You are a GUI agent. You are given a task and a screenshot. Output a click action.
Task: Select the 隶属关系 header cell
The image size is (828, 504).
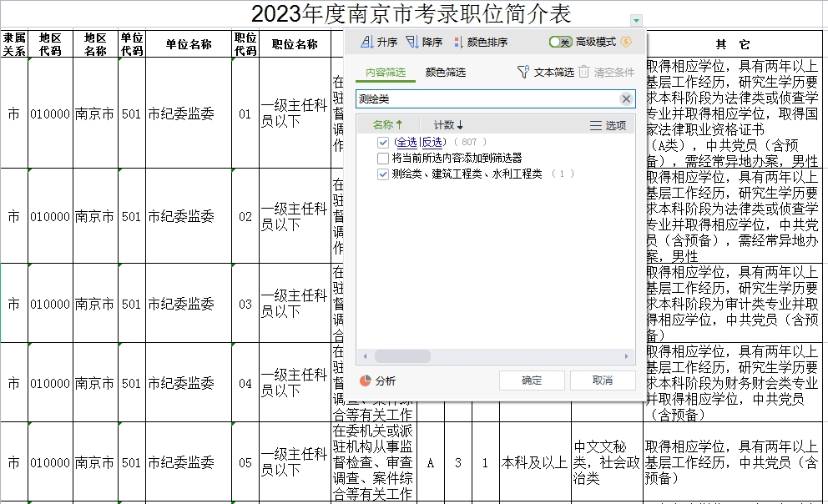coord(14,43)
